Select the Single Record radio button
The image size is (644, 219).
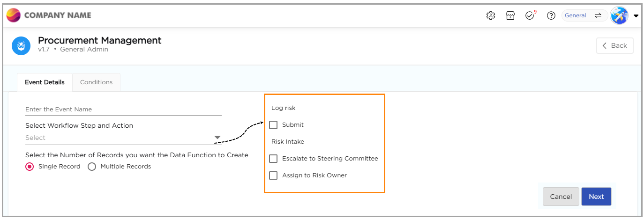tap(30, 167)
